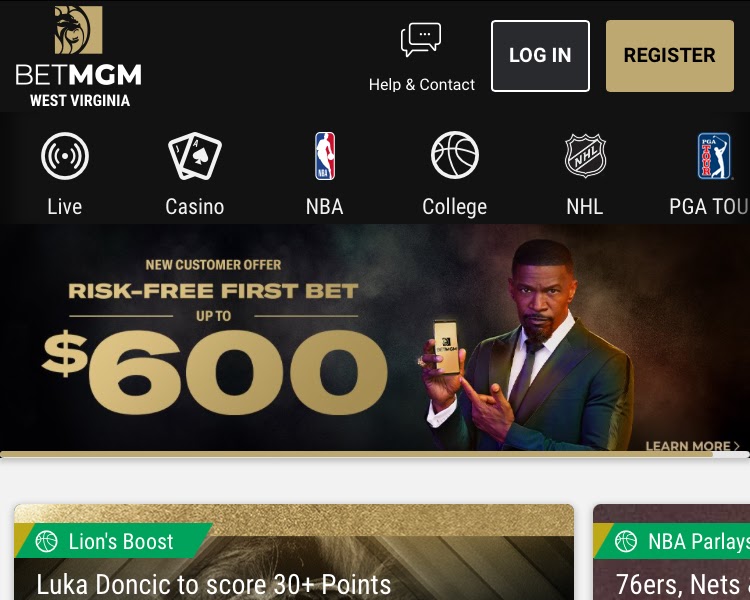The width and height of the screenshot is (750, 600).
Task: Click the Lion's Boost basketball badge icon
Action: [46, 542]
